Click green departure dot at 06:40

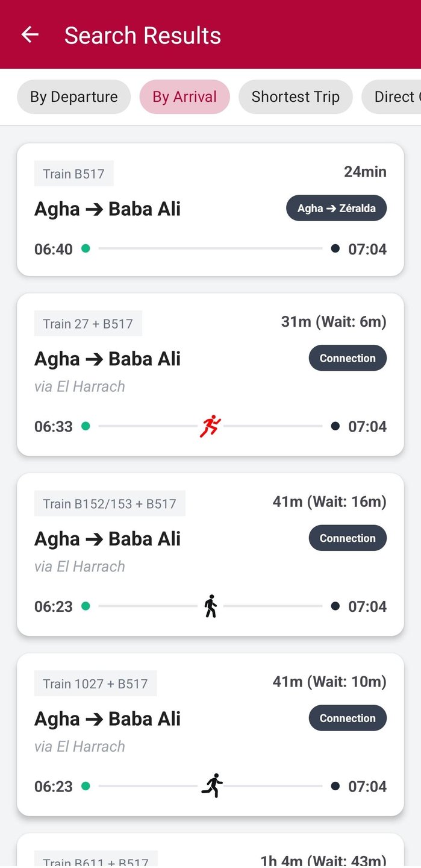coord(86,248)
